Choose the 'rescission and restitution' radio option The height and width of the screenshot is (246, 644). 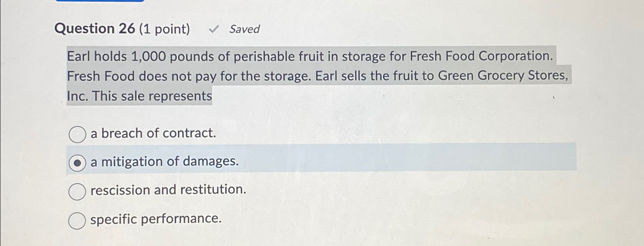click(77, 190)
